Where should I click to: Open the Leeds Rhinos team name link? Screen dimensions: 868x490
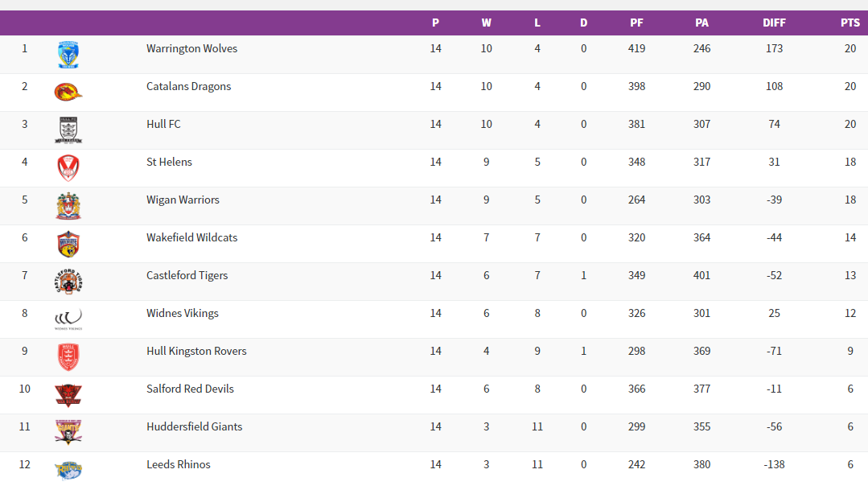pos(179,464)
